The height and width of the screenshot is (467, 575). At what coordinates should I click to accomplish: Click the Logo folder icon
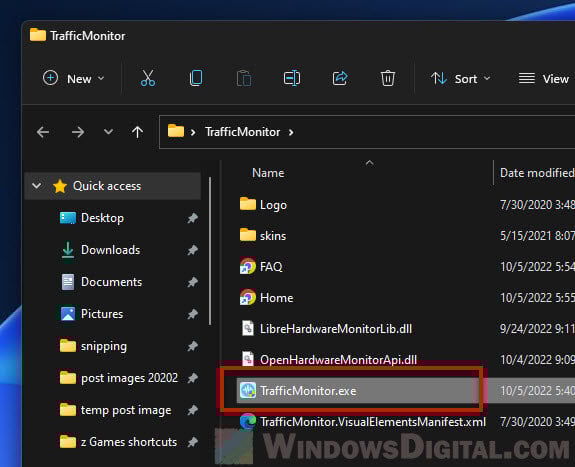point(248,204)
